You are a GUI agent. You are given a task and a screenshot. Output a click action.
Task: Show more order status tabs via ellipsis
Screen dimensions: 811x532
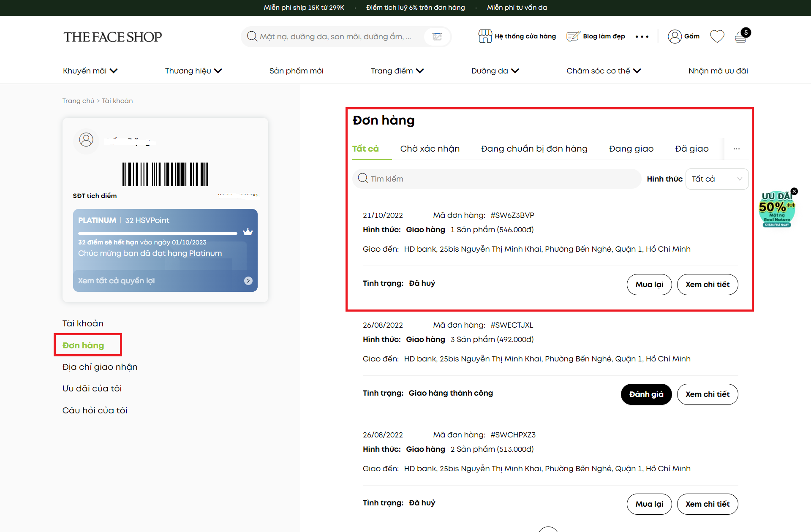[737, 149]
